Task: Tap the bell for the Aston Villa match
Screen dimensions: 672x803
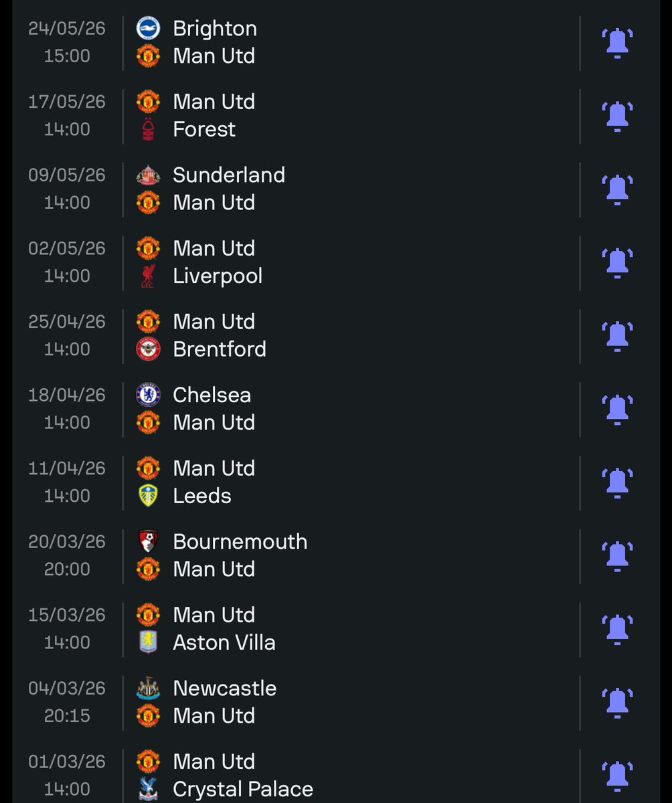Action: (617, 629)
